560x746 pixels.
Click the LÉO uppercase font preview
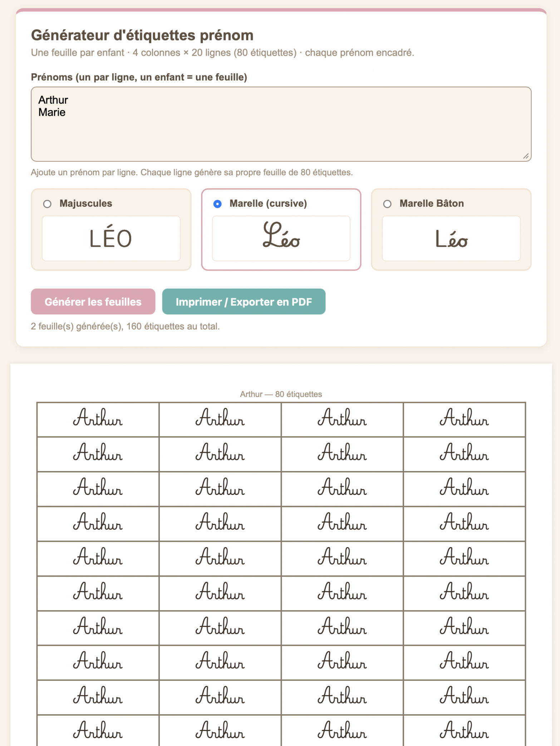coord(111,239)
